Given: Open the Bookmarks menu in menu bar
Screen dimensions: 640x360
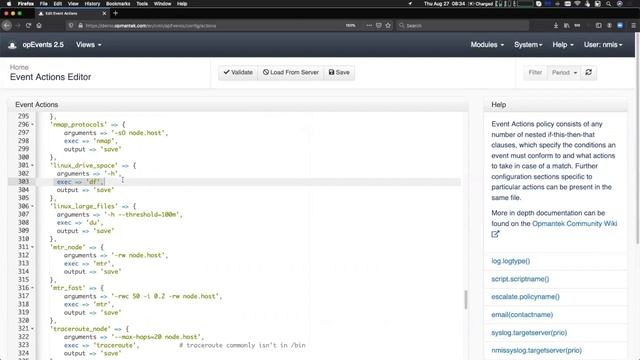Looking at the screenshot, I should pyautogui.click(x=118, y=4).
